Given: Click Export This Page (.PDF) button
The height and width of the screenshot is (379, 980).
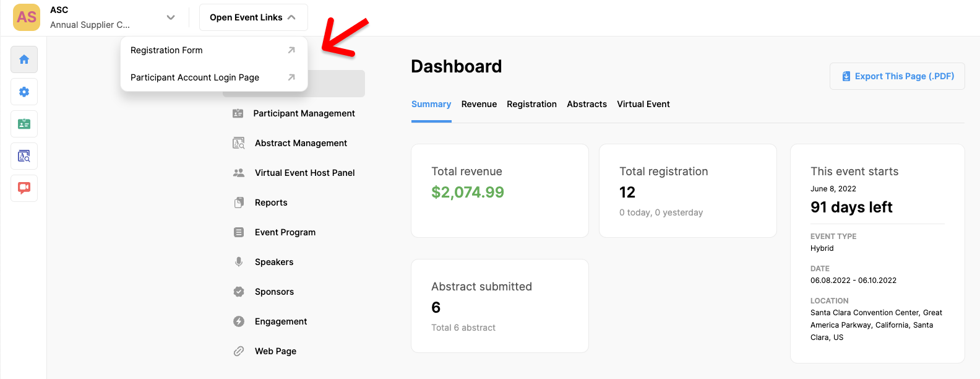Looking at the screenshot, I should 897,76.
